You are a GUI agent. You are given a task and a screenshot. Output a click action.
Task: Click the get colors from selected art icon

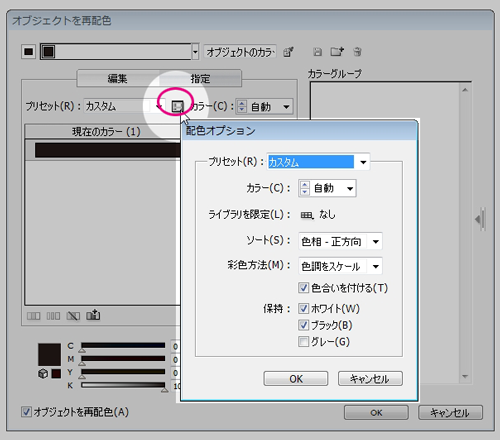click(288, 52)
